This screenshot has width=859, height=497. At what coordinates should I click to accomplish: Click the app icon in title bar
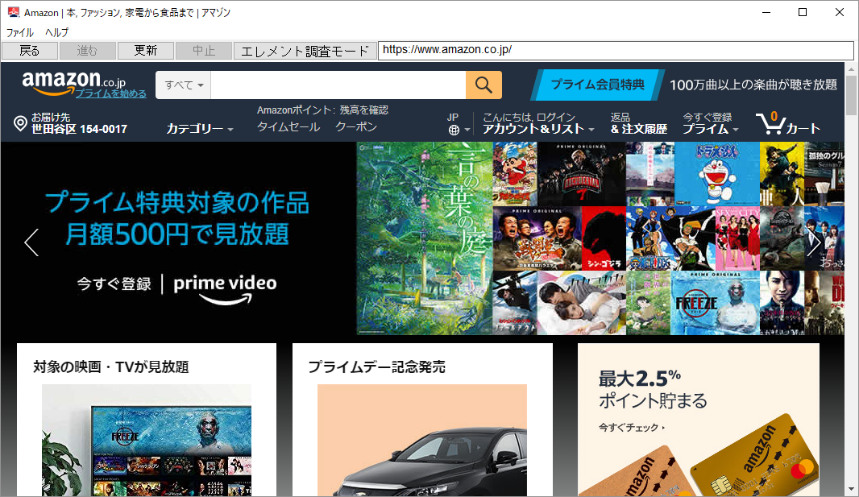(11, 12)
